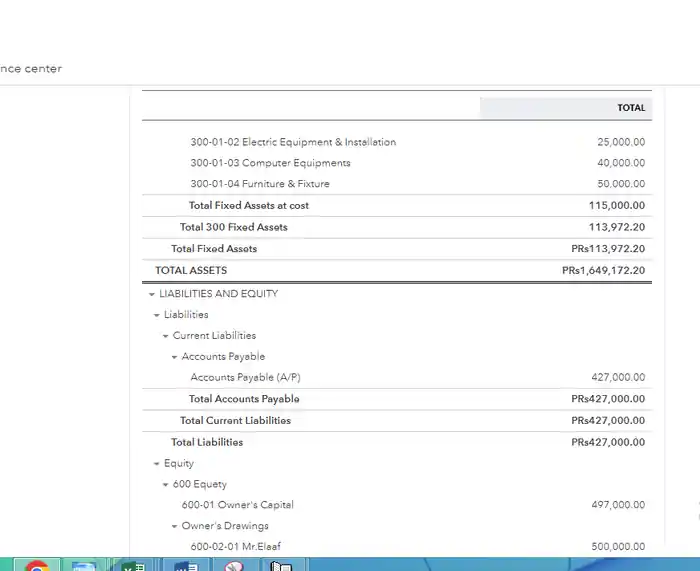Click the Total Accounts Payable label
The image size is (700, 571).
[x=244, y=399]
